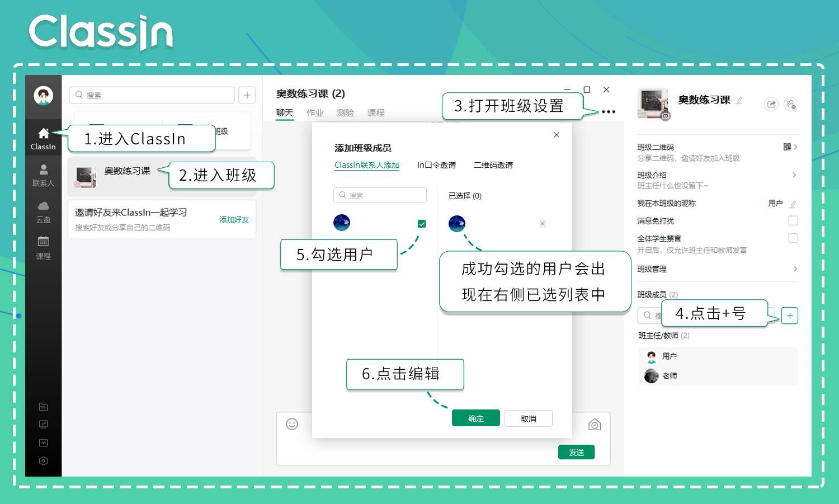Open class settings via three-dots icon
This screenshot has height=504, width=839.
click(609, 112)
